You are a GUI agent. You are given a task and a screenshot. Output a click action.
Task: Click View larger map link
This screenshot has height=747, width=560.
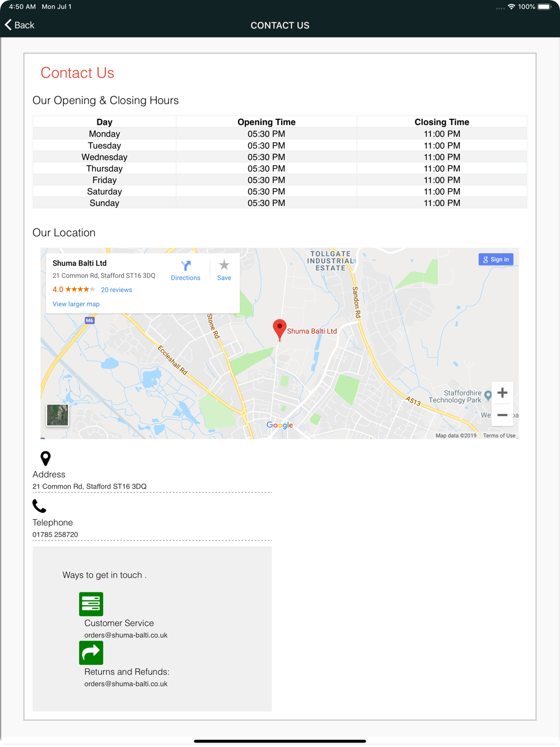click(76, 304)
